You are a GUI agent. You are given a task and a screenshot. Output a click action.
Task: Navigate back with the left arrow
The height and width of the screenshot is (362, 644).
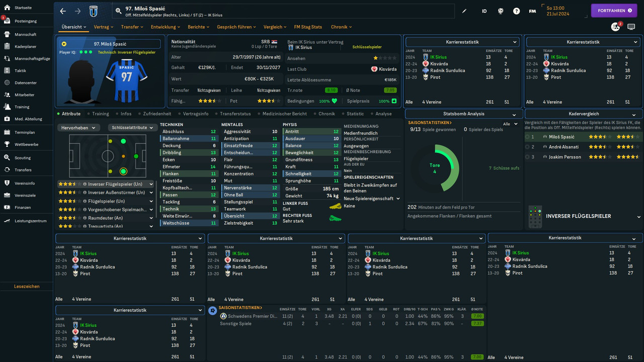click(63, 11)
